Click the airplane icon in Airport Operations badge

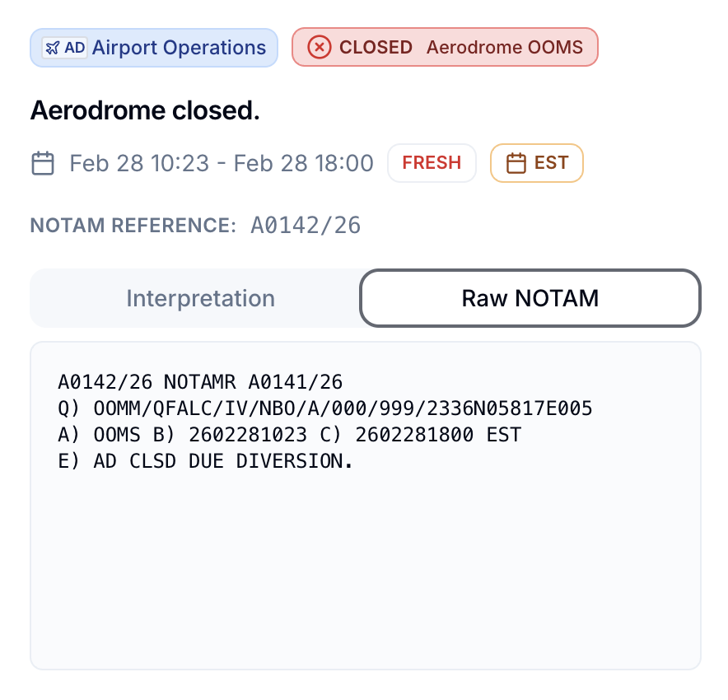tap(52, 48)
